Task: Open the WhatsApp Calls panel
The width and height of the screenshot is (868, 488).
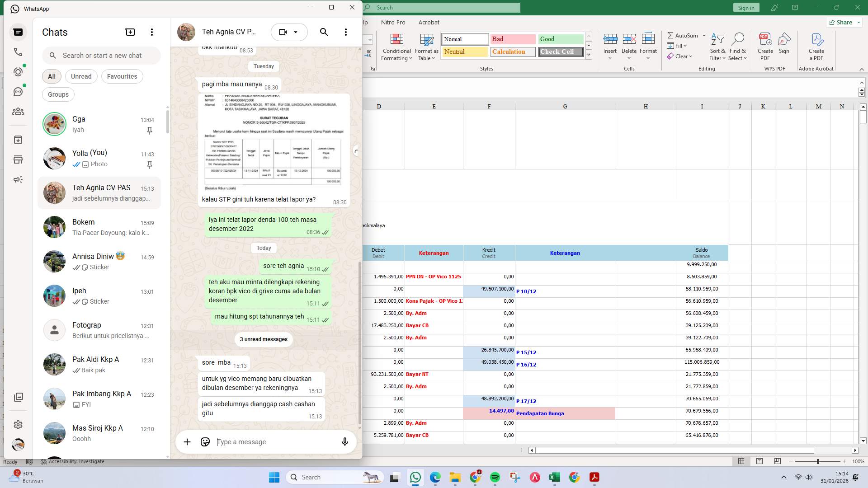Action: pyautogui.click(x=18, y=52)
